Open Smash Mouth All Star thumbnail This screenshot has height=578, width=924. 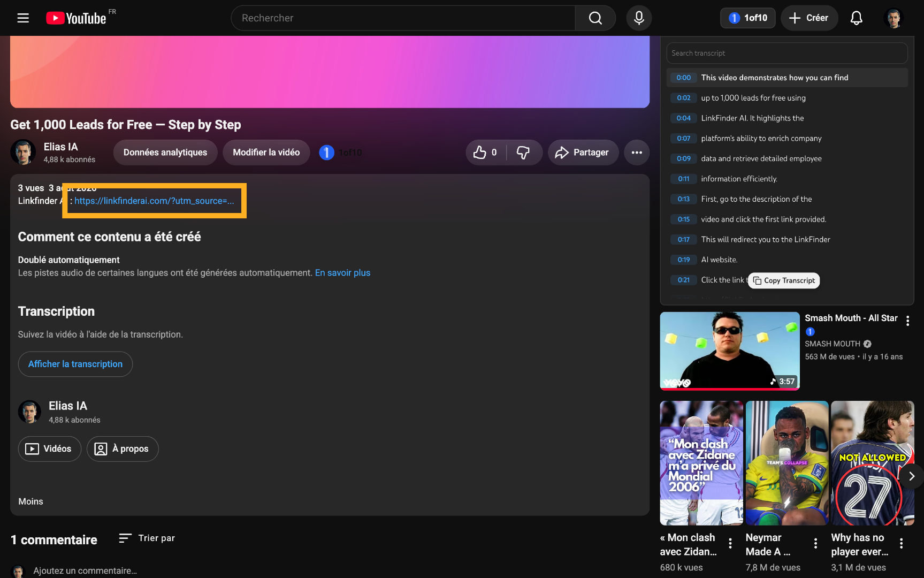(x=730, y=351)
